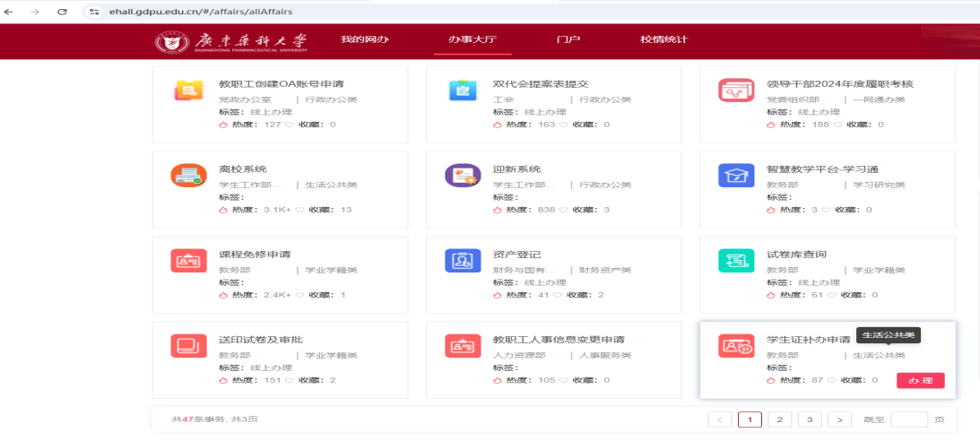Open the 校情统计 tab
The width and height of the screenshot is (980, 441).
point(663,39)
